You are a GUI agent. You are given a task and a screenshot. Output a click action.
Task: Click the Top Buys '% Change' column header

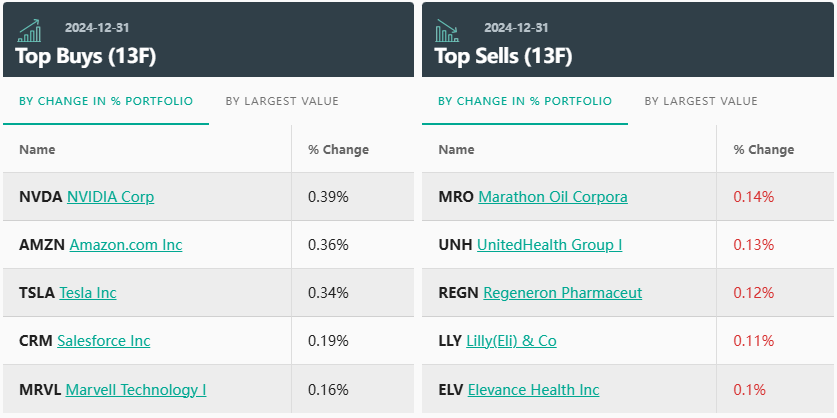click(x=338, y=150)
